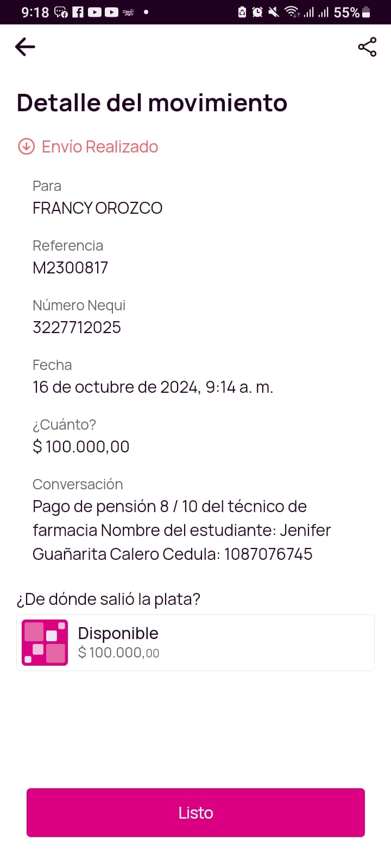Tap the alarm clock status icon

click(x=257, y=12)
